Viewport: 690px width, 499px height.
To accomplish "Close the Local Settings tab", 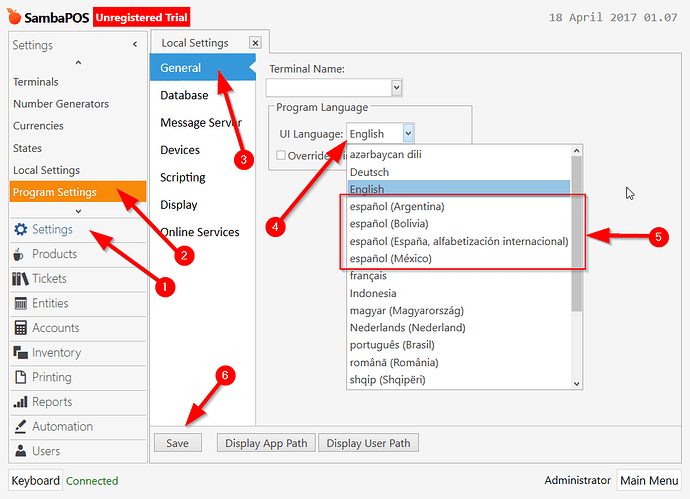I will (255, 43).
